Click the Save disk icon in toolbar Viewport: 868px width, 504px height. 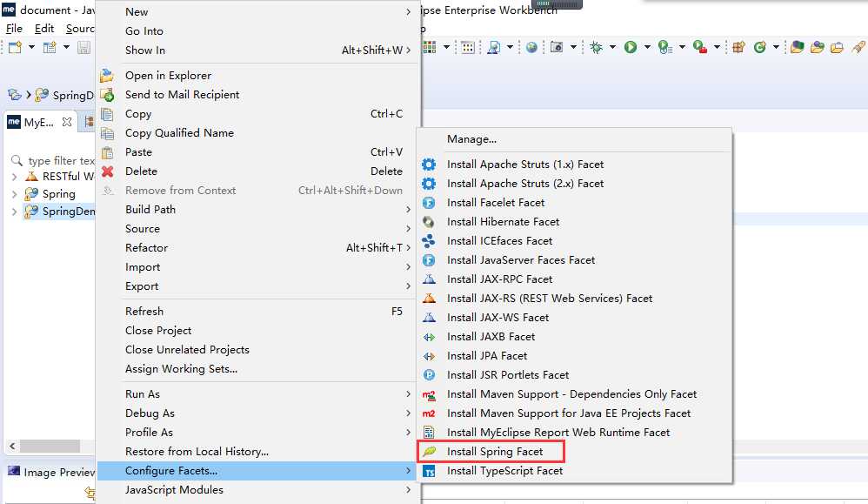[x=83, y=48]
